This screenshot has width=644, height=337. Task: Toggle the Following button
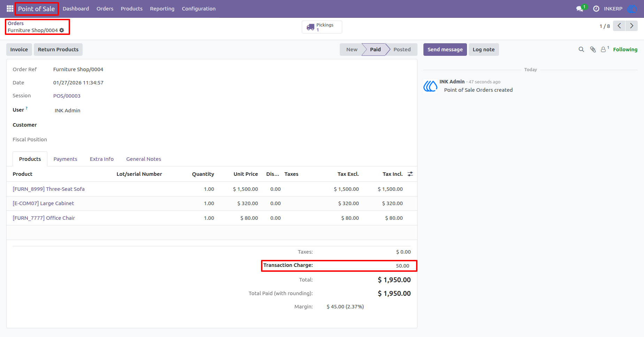[625, 50]
